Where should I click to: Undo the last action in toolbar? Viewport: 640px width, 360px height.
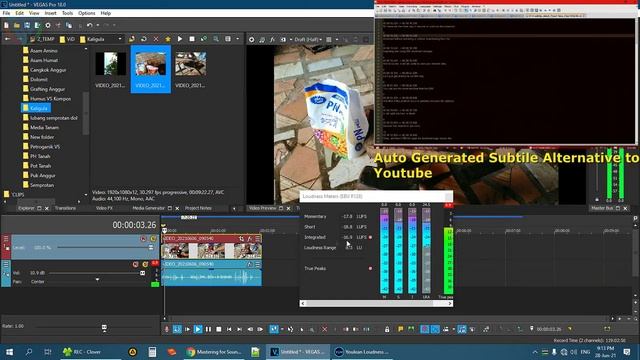coord(89,25)
